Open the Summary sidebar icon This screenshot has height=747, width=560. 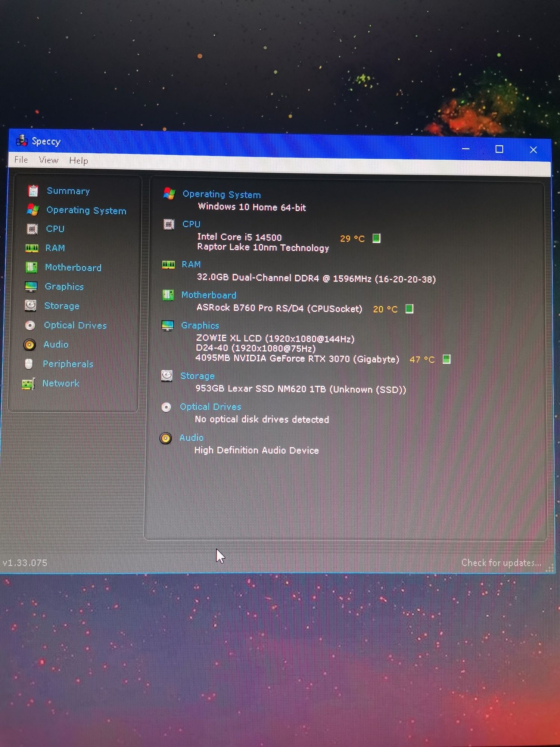coord(33,190)
